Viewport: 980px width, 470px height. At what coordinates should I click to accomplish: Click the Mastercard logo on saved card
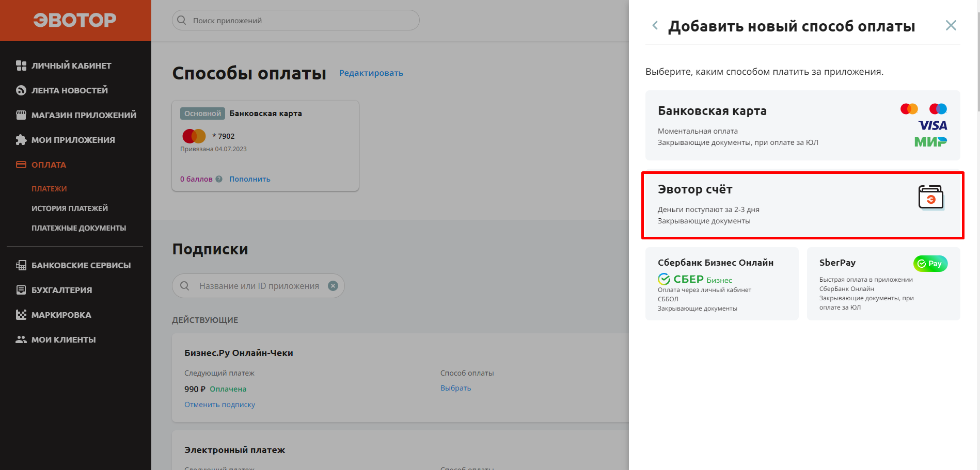[x=194, y=136]
